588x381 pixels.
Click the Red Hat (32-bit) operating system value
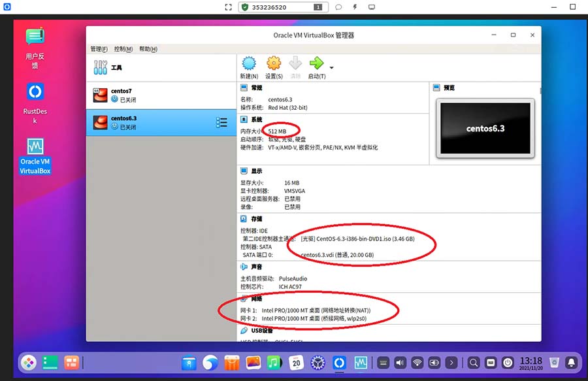(x=287, y=108)
